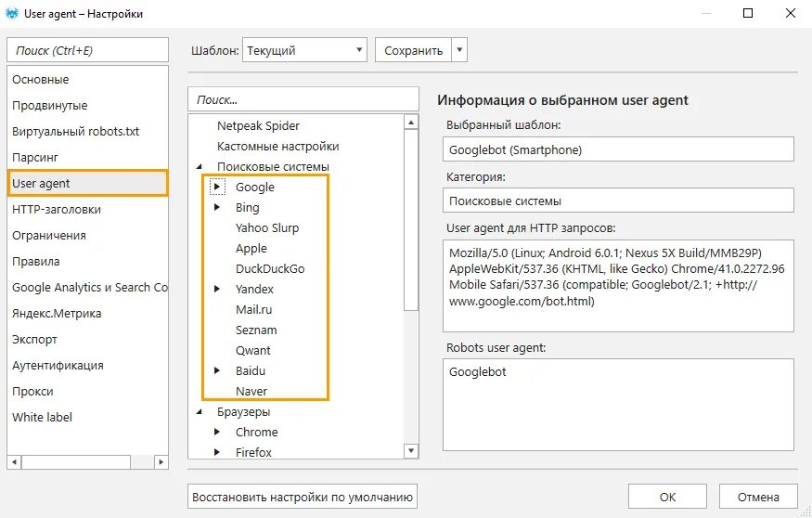Collapse the Поисковые системы group
812x518 pixels.
pyautogui.click(x=199, y=166)
